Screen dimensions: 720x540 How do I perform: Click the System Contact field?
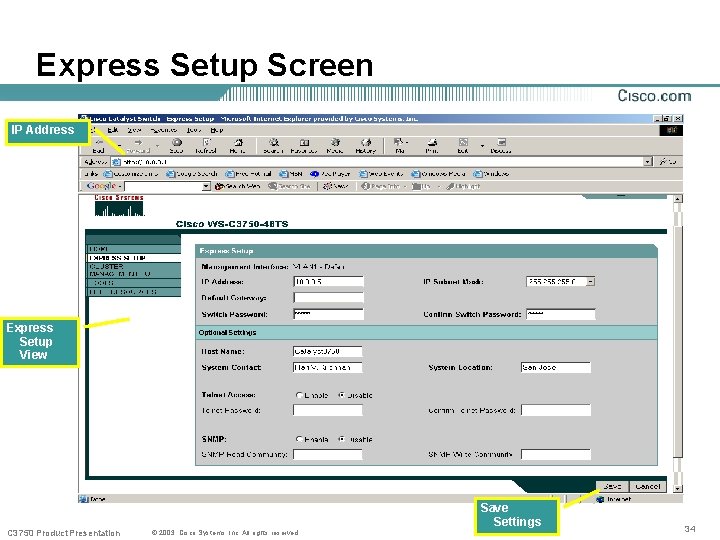pos(327,367)
